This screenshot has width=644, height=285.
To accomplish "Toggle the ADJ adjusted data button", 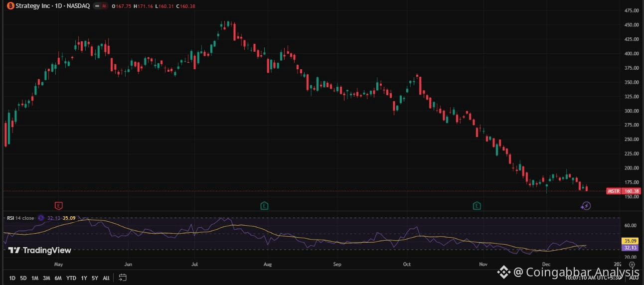I will (634, 278).
